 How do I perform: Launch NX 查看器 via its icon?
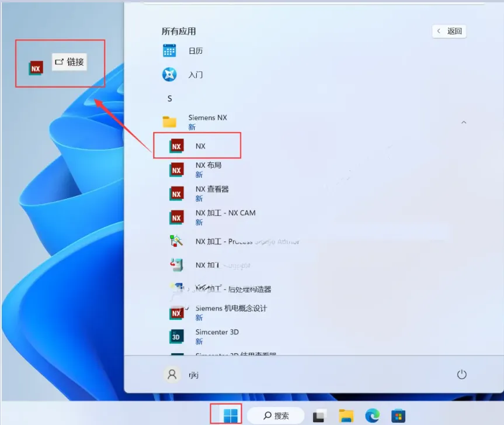[x=176, y=194]
